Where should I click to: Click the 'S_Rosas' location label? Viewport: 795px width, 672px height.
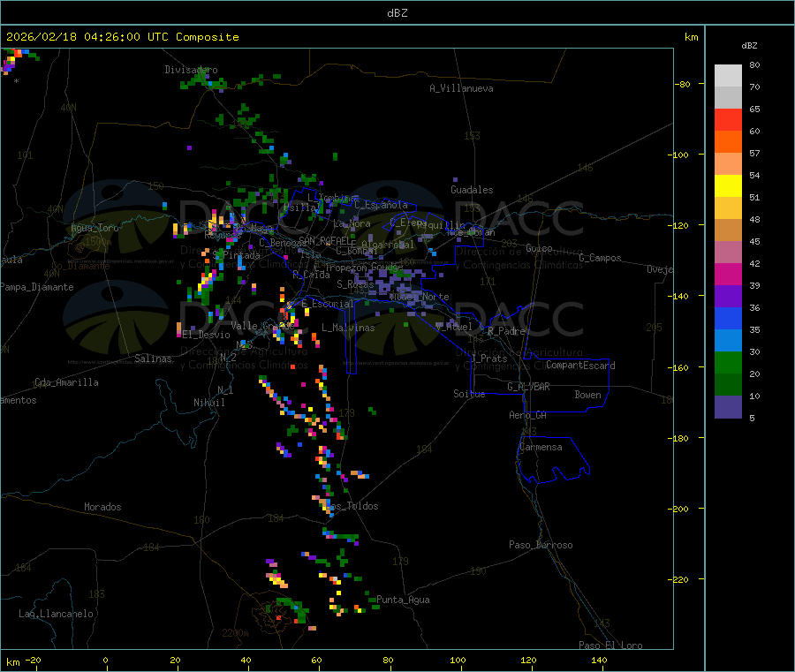(x=355, y=285)
